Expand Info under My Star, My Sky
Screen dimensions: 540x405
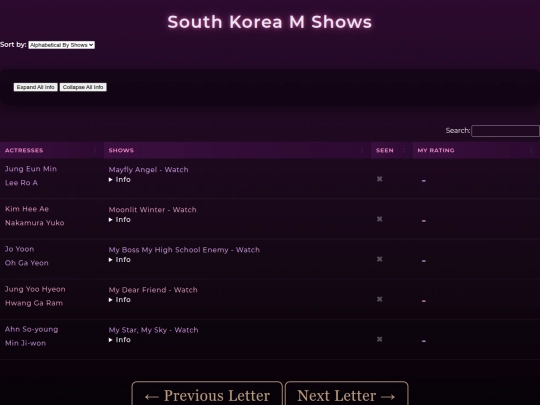(120, 340)
